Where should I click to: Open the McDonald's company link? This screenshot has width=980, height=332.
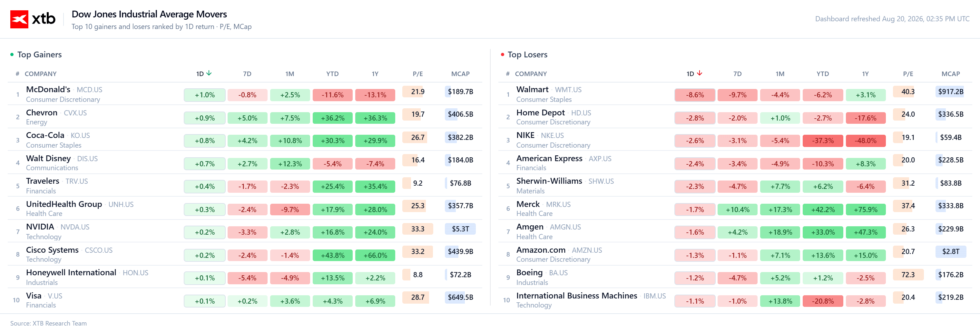[x=48, y=89]
